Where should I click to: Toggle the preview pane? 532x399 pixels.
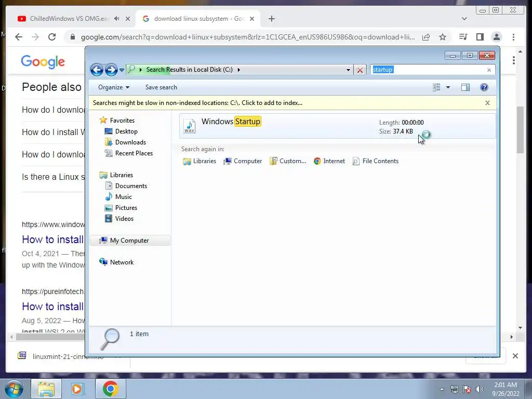click(465, 87)
